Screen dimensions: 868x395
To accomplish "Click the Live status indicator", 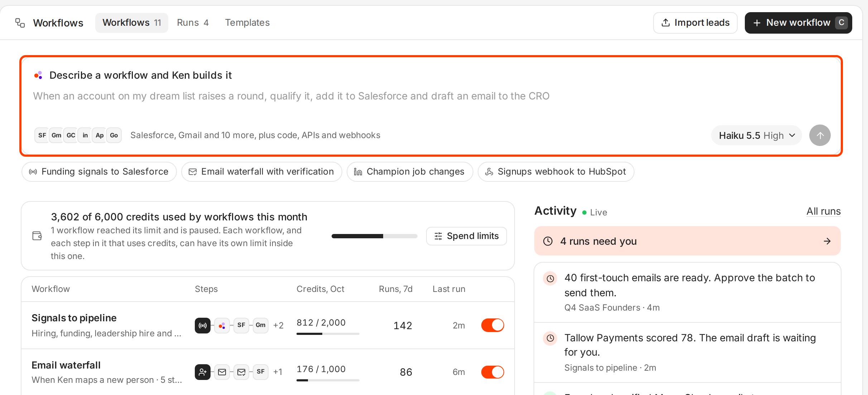I will (594, 212).
